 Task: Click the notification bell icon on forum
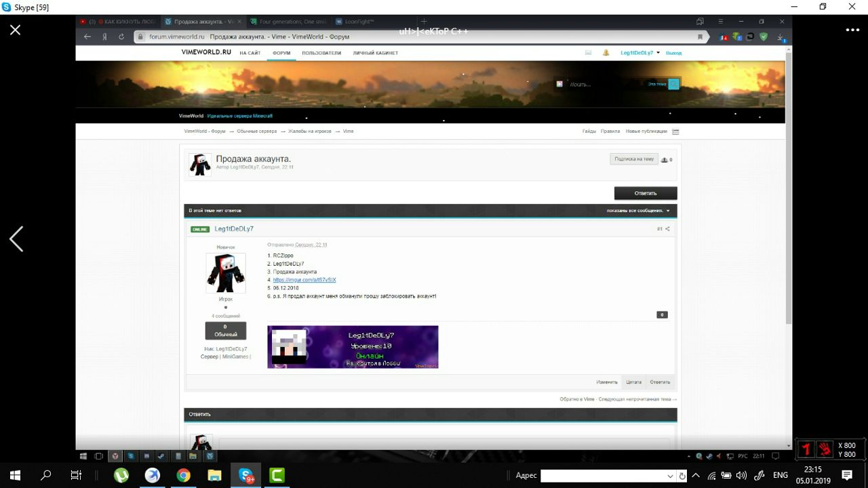pyautogui.click(x=606, y=53)
